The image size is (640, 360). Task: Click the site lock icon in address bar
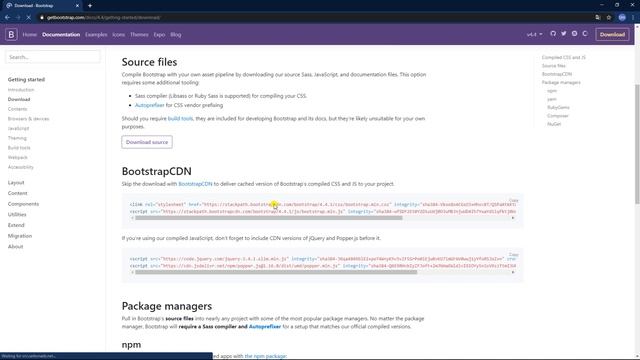tap(42, 18)
